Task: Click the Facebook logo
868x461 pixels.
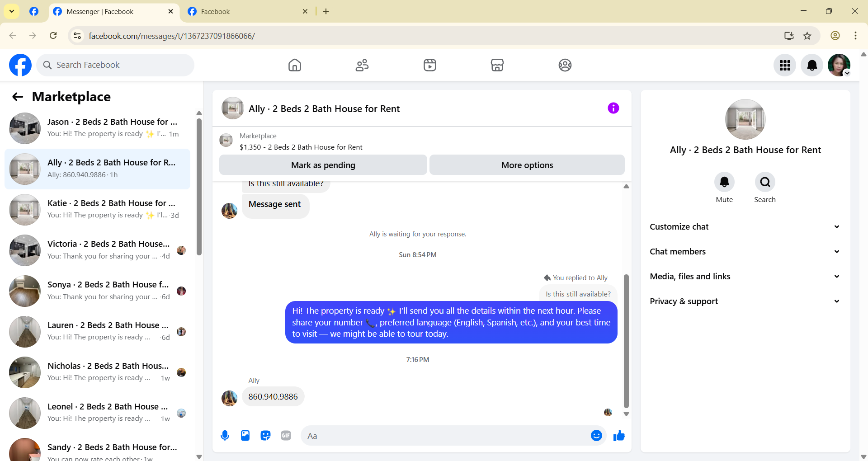Action: (x=20, y=65)
